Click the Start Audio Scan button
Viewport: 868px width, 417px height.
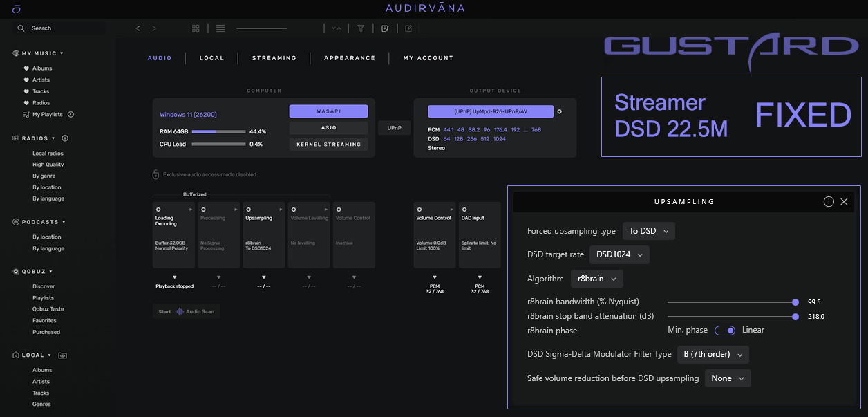tap(186, 312)
